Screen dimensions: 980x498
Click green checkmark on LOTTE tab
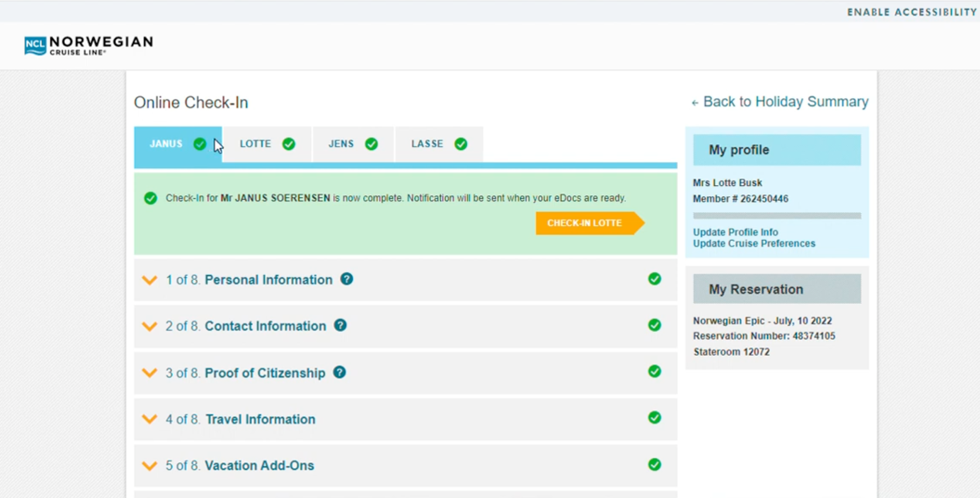289,144
